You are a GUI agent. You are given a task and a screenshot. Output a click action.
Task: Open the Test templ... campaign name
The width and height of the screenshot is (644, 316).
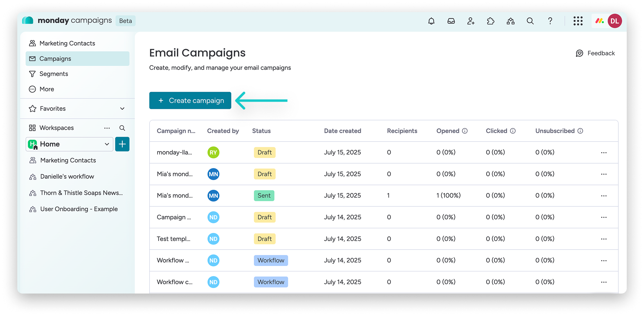(173, 239)
